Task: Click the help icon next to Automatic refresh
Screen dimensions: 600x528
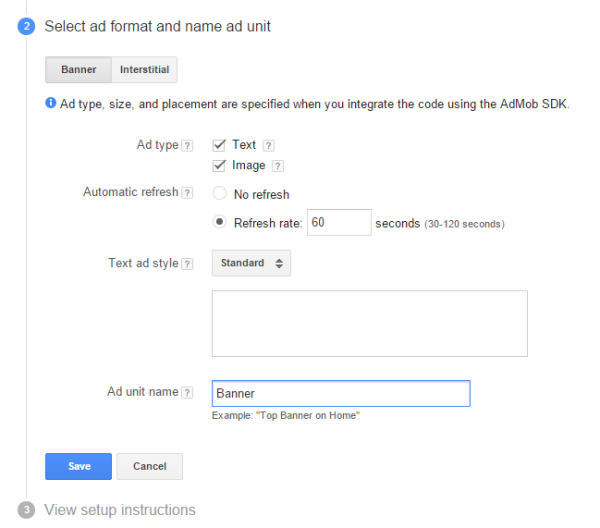Action: pyautogui.click(x=187, y=192)
